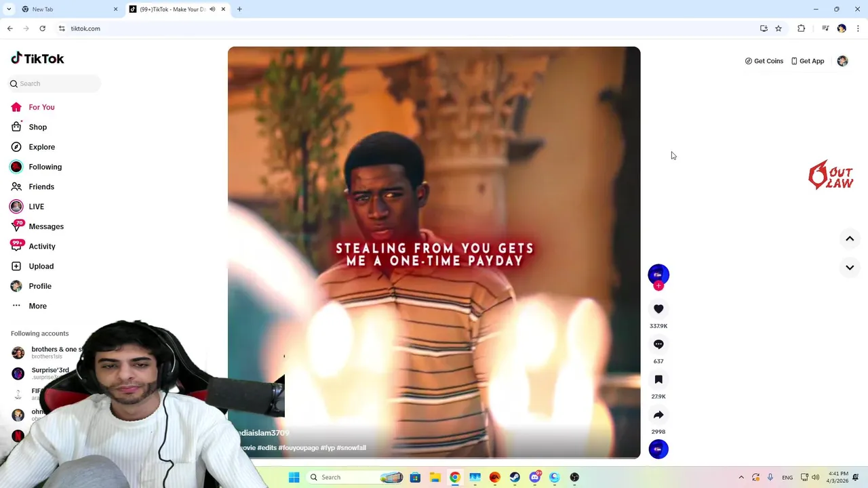
Task: Click the TikTok logo
Action: [37, 58]
